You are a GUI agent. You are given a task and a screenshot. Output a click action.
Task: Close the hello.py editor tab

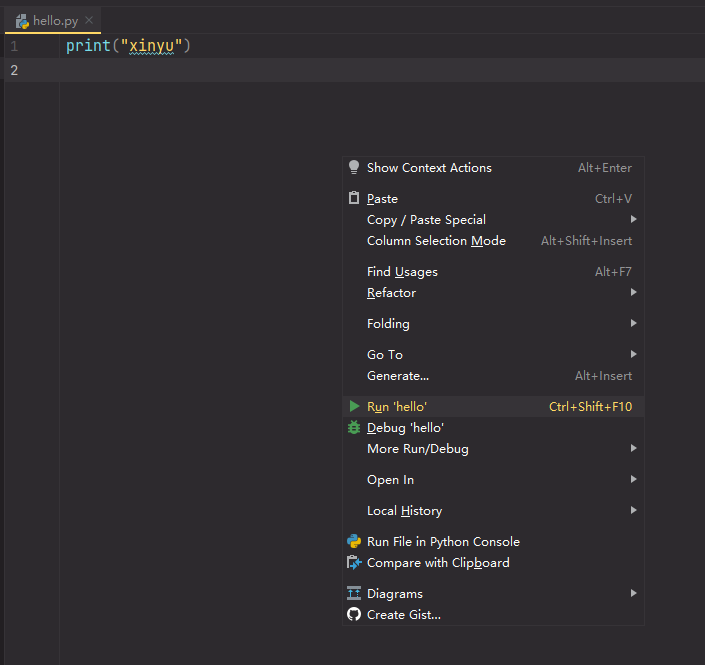(x=89, y=20)
